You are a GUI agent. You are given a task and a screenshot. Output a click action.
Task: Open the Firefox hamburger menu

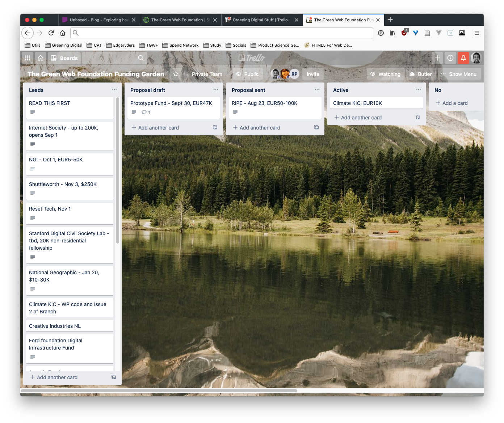click(476, 33)
